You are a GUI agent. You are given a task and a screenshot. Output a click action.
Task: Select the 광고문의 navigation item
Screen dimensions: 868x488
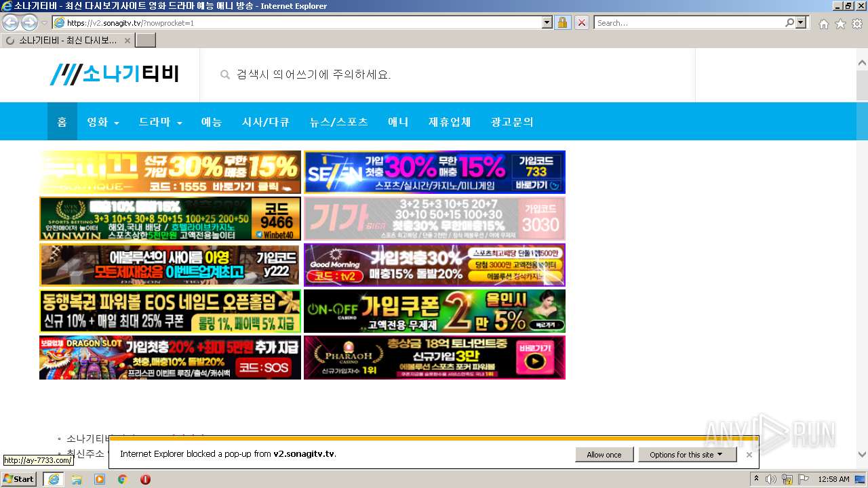[x=512, y=122]
